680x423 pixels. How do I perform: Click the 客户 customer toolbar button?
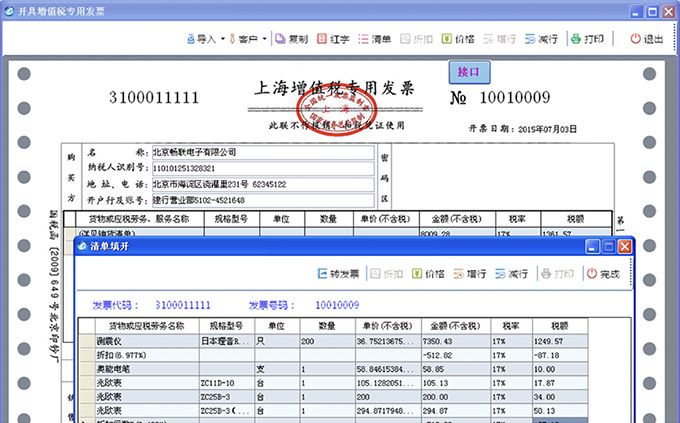pyautogui.click(x=243, y=39)
